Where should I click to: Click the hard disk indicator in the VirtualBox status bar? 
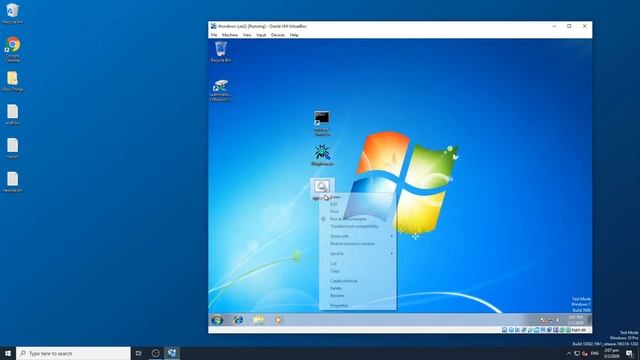[504, 330]
